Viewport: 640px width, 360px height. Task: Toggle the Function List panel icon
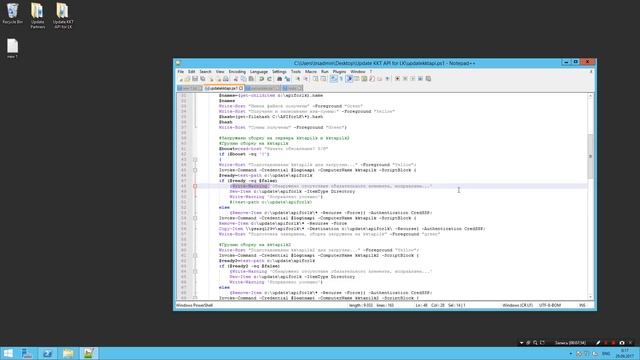[372, 79]
